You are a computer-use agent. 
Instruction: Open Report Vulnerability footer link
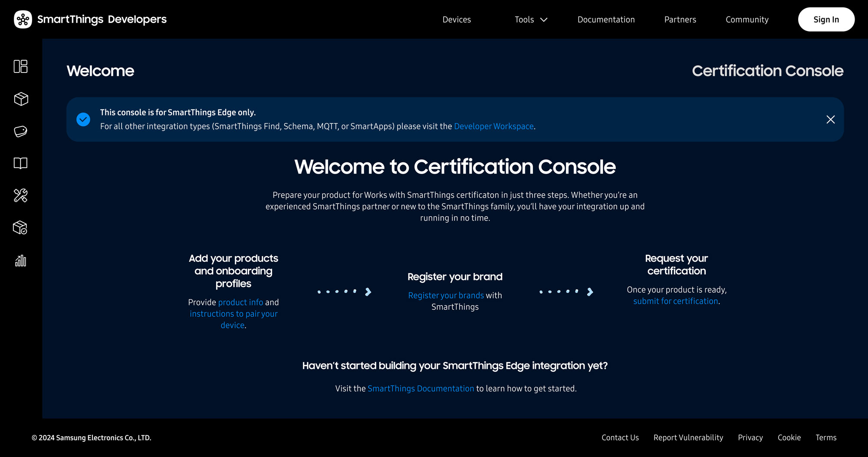[x=688, y=437]
